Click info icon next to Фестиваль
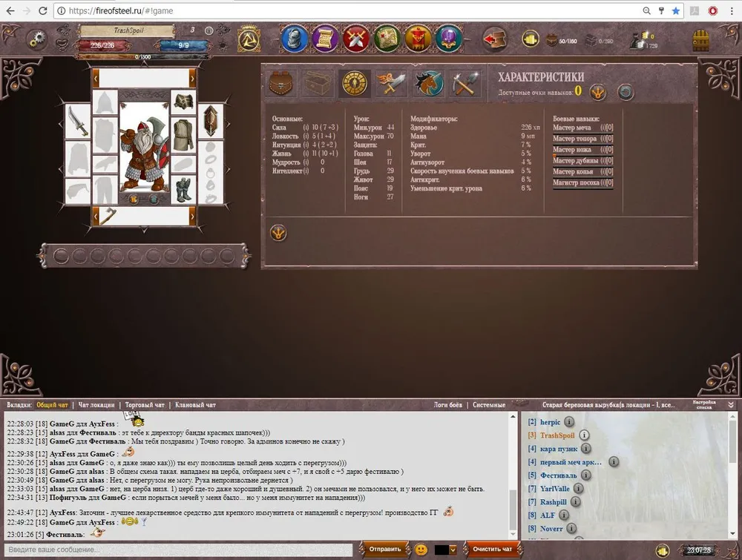This screenshot has width=742, height=560. pyautogui.click(x=586, y=475)
